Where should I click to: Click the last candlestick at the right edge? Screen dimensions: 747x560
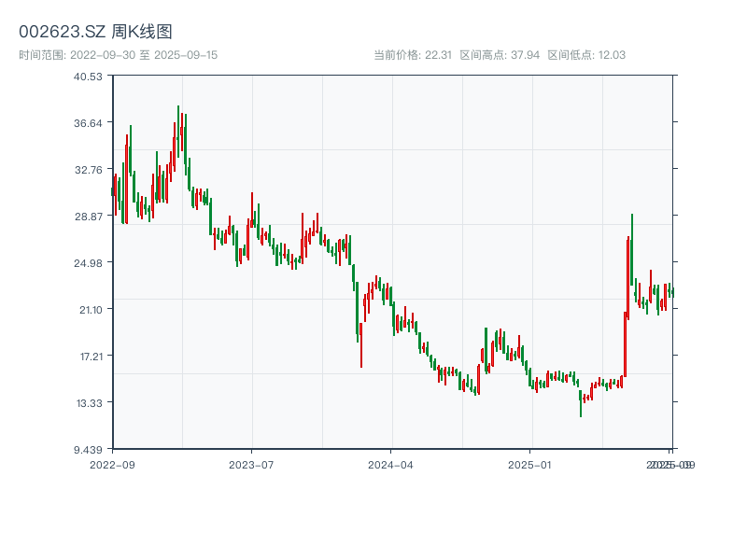[x=672, y=292]
